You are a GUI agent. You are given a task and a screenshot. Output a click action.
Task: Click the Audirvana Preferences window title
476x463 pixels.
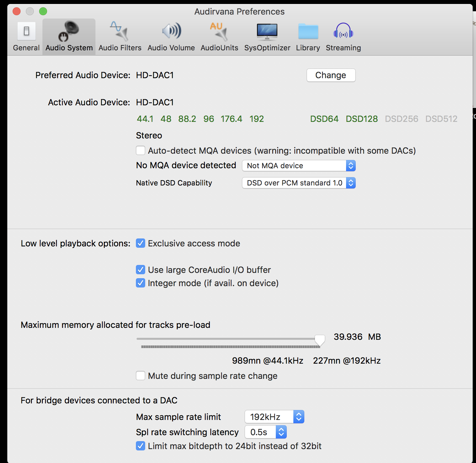click(x=240, y=12)
